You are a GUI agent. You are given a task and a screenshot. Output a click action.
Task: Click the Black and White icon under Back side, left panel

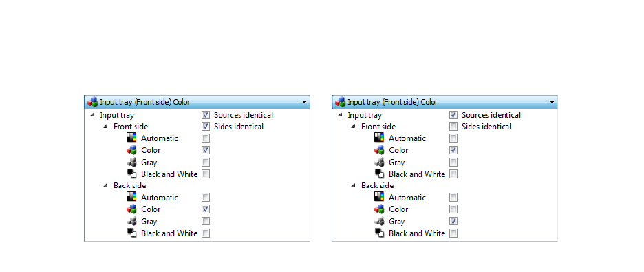point(131,233)
